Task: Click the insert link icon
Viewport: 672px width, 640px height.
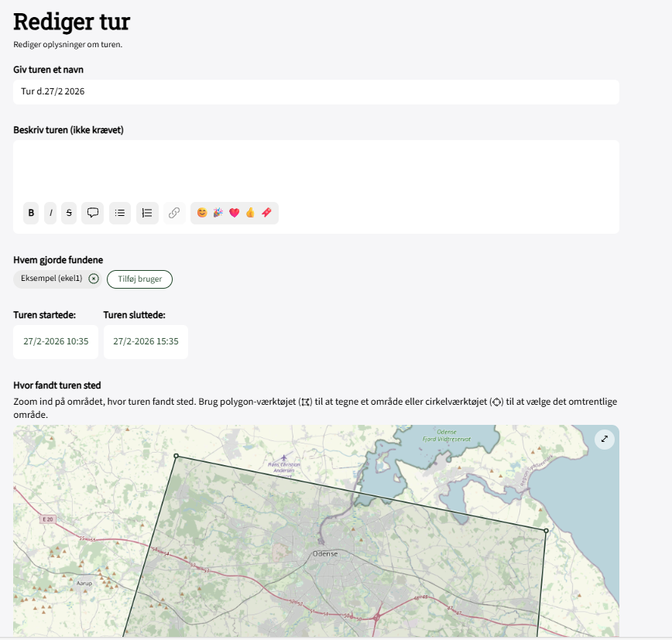Action: point(174,213)
